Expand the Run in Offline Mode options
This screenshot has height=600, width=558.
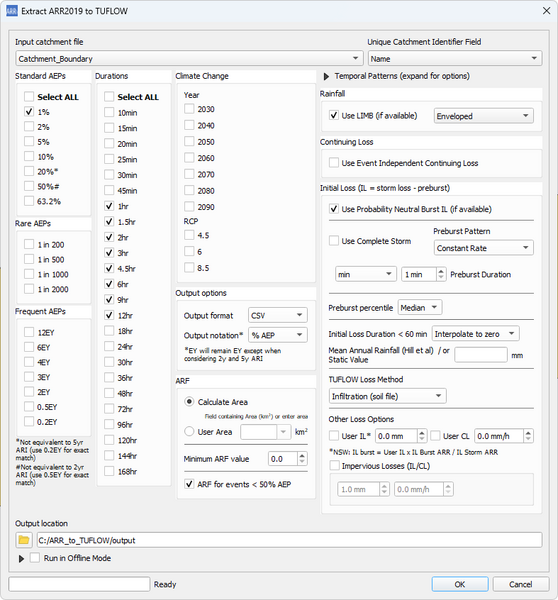21,559
